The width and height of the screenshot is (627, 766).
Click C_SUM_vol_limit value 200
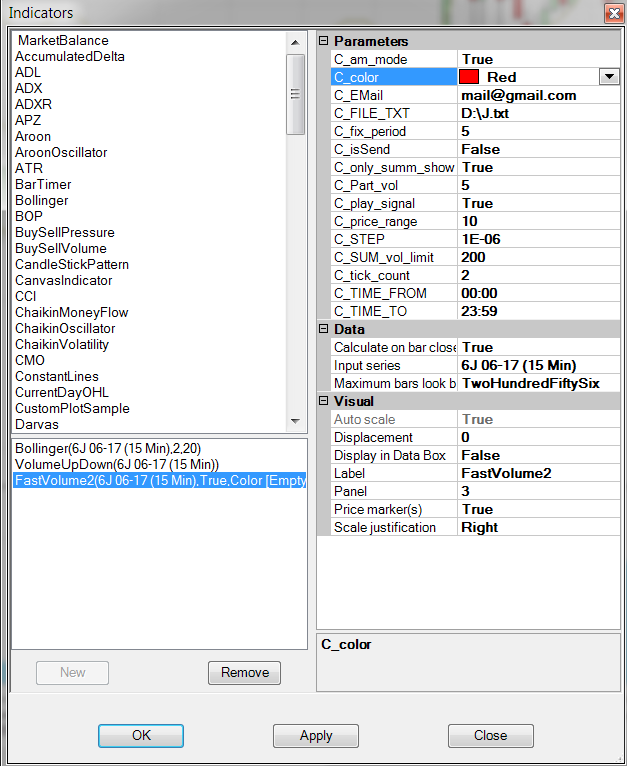point(539,257)
